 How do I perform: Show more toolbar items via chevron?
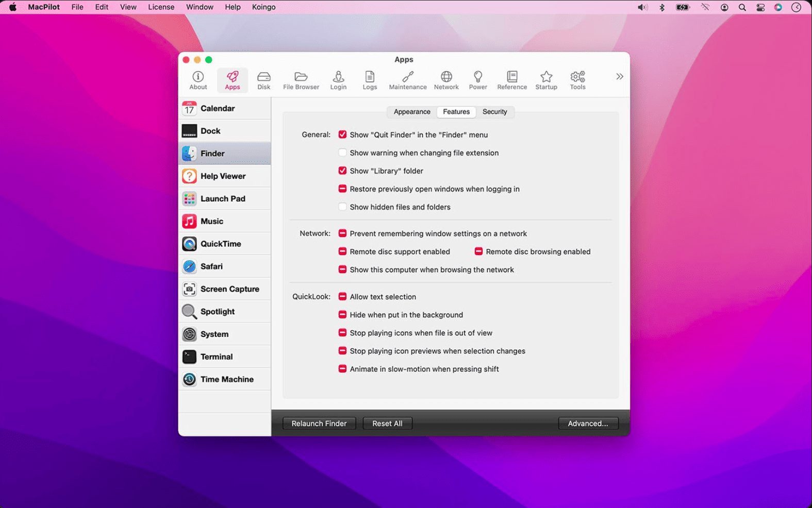click(620, 77)
